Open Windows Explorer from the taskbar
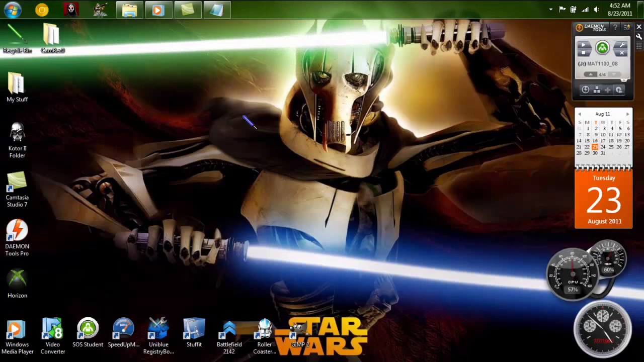Screen dimensions: 644x362 pos(129,10)
